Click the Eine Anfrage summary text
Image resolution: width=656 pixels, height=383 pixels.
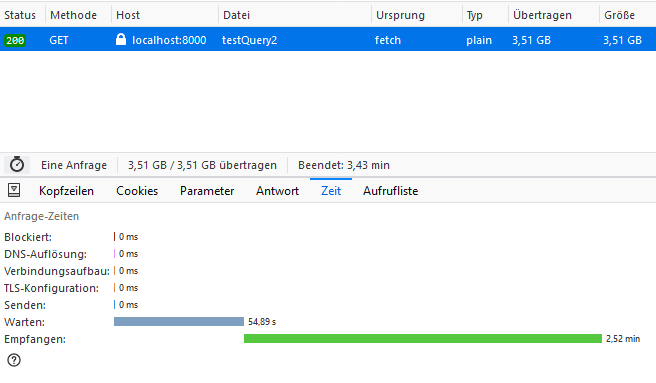(74, 165)
